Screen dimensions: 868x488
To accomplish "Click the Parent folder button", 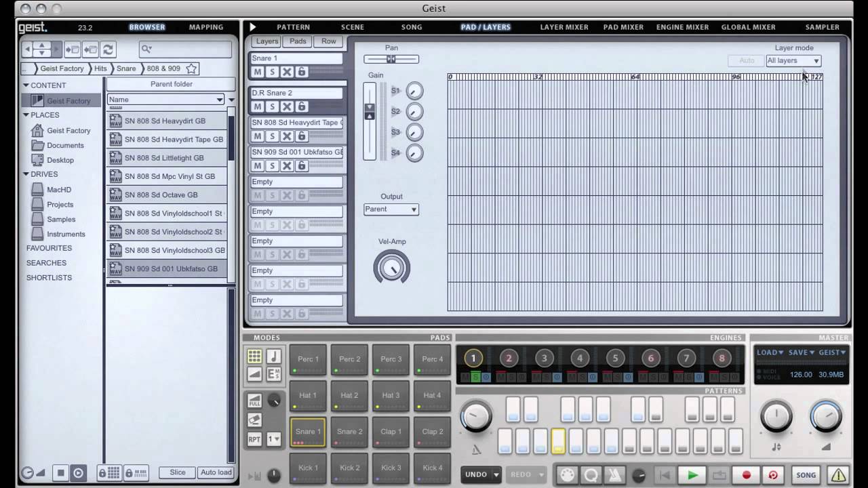I will [x=171, y=84].
